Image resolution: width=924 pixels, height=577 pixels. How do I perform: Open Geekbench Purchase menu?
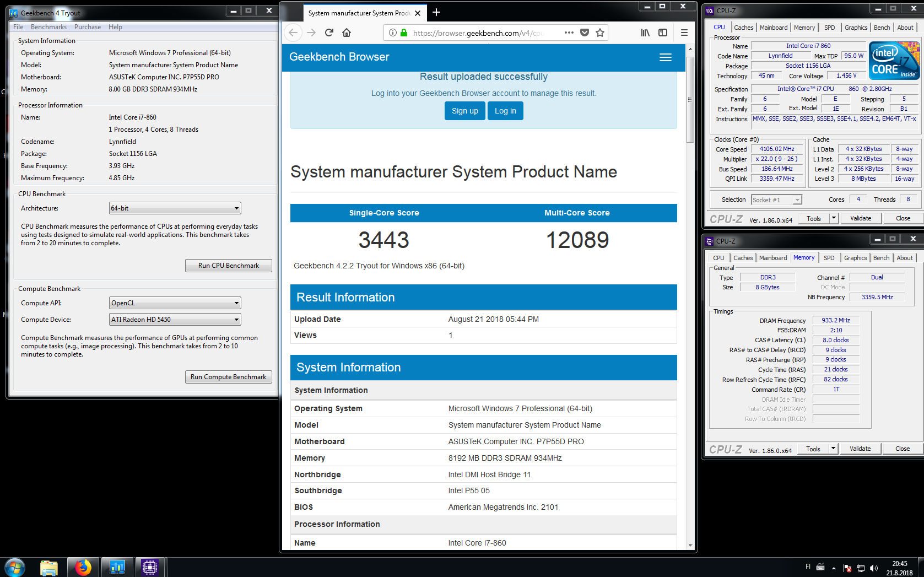(88, 27)
